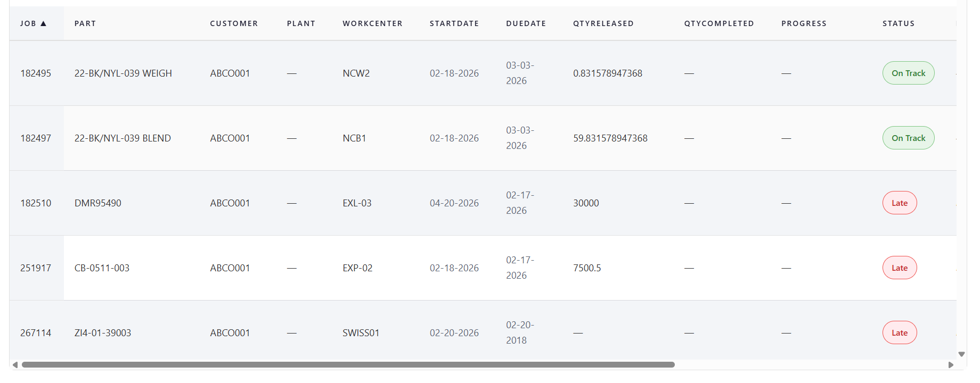980x383 pixels.
Task: Click the ascending sort arrow next to JOB
Action: 45,23
